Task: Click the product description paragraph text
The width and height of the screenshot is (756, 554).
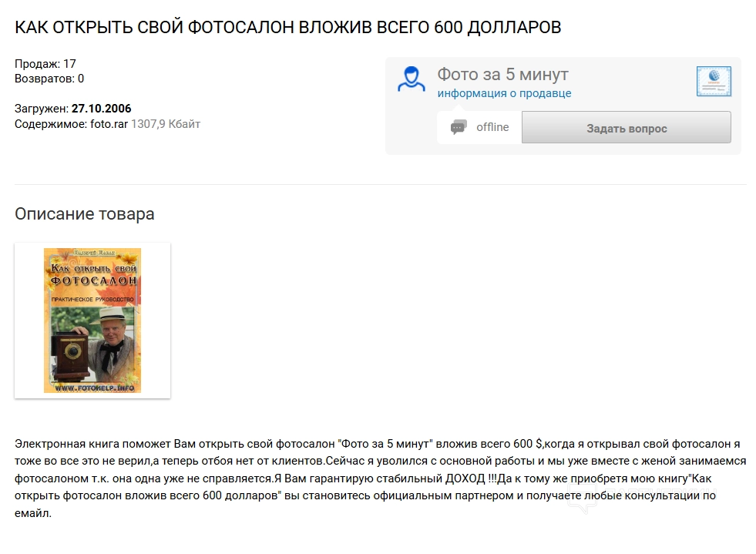Action: point(381,478)
